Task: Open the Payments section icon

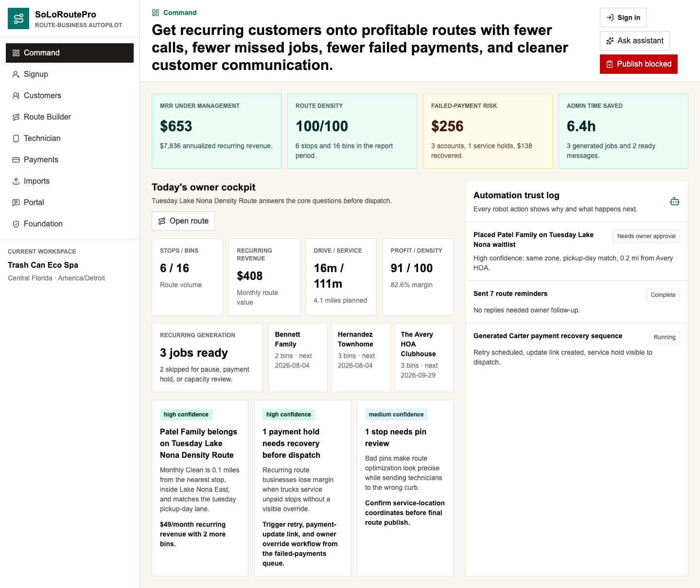Action: click(16, 160)
